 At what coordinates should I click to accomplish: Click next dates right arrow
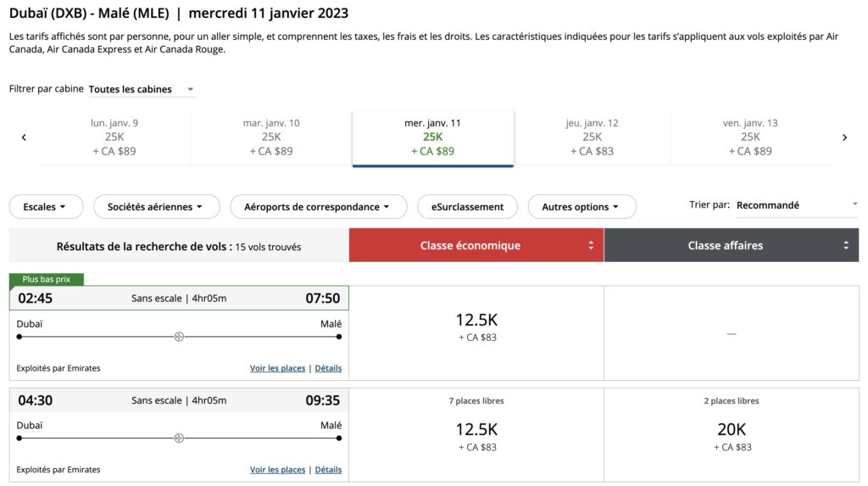(844, 137)
